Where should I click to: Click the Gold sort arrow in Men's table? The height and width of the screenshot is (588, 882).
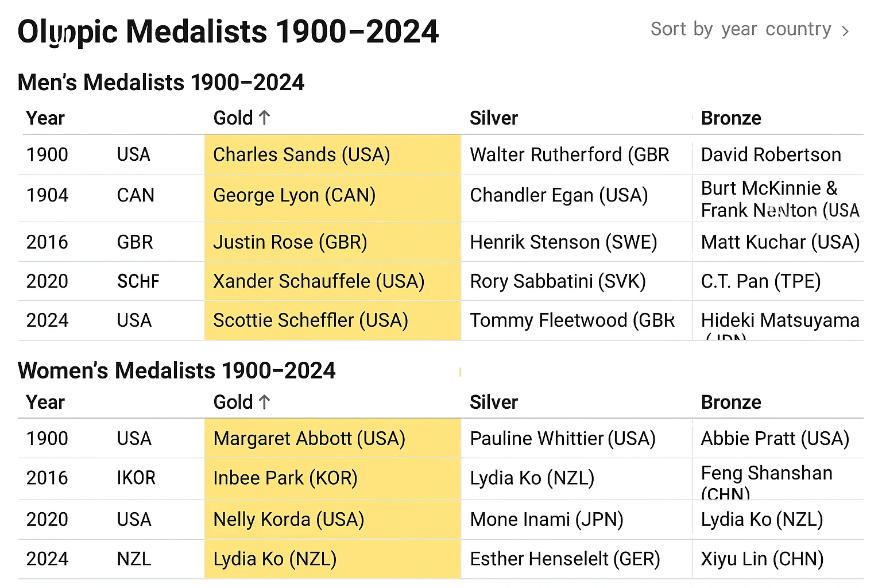264,117
